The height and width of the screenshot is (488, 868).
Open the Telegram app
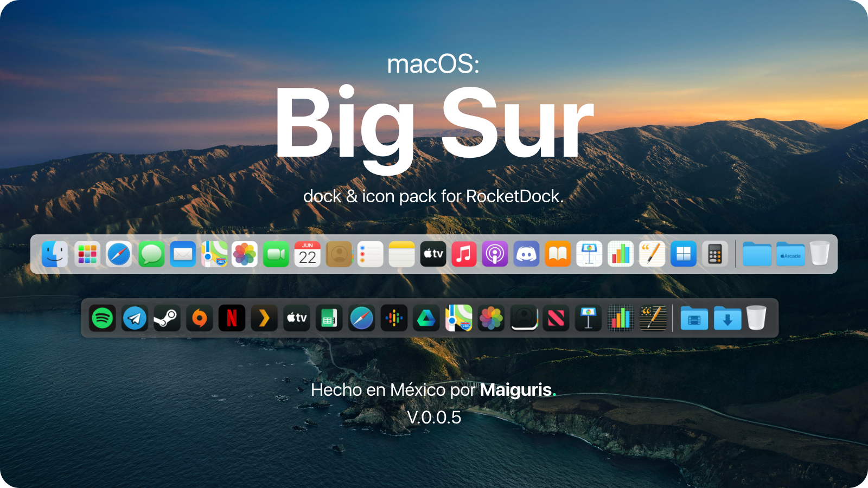[x=135, y=318]
